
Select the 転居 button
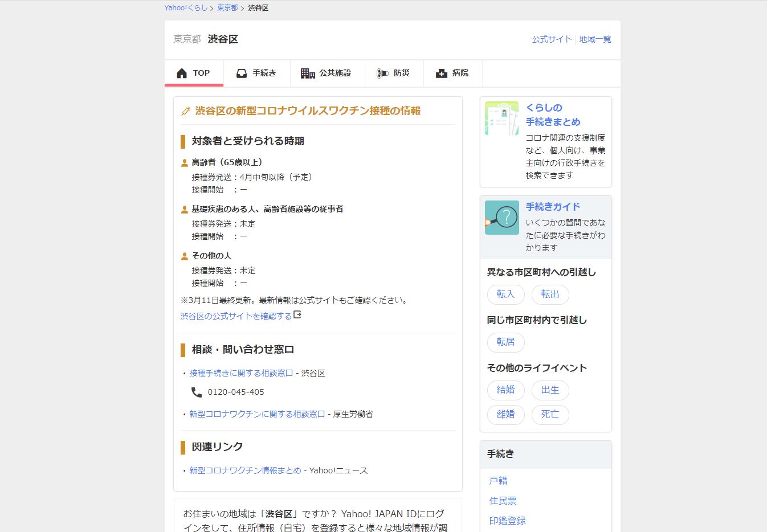pyautogui.click(x=505, y=342)
